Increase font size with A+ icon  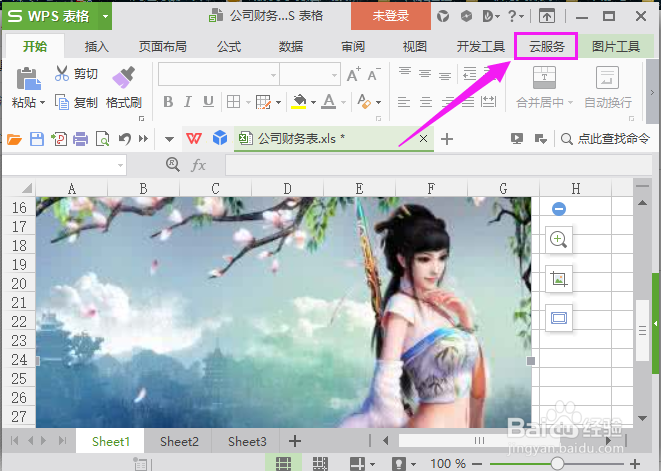tap(354, 74)
